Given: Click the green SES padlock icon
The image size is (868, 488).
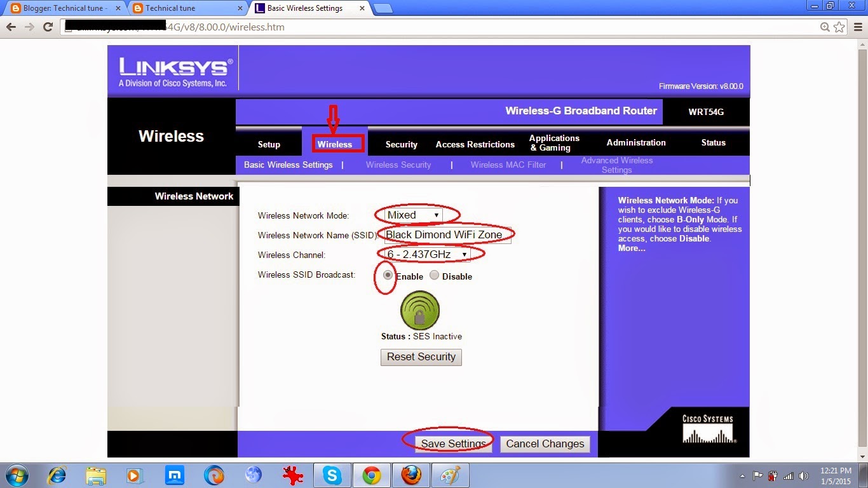Looking at the screenshot, I should (x=420, y=310).
